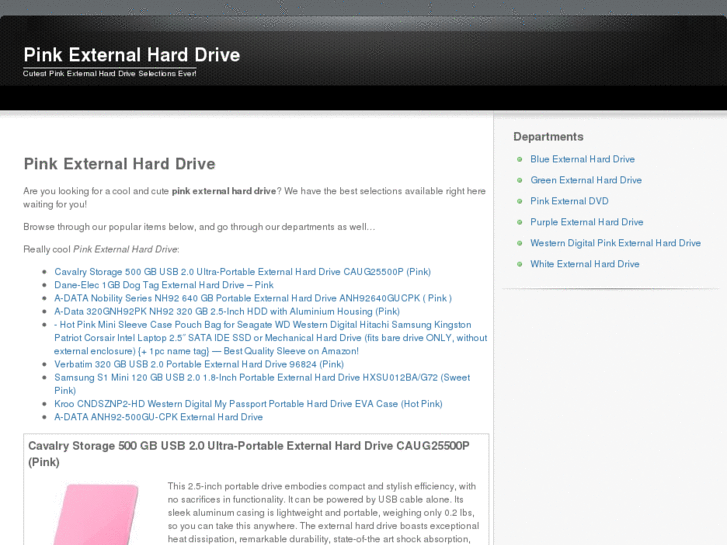Open the Pink External Hard Drive site title
The width and height of the screenshot is (727, 545).
(132, 55)
